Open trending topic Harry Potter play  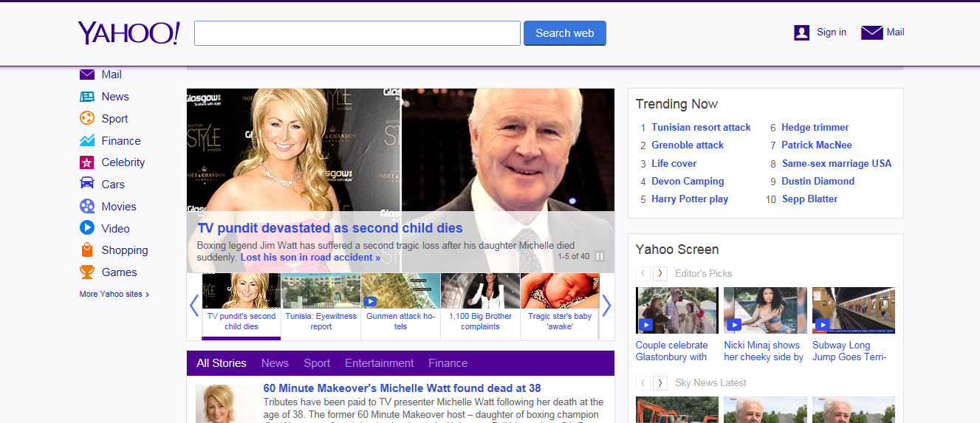(x=690, y=199)
